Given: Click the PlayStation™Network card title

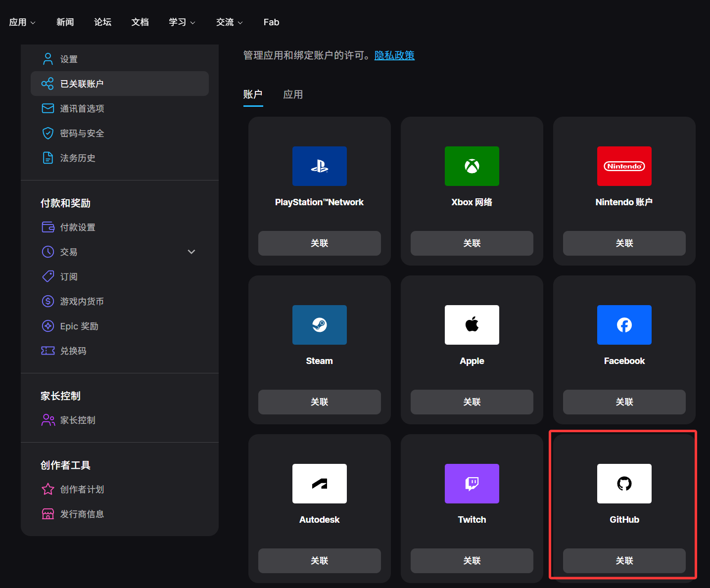Looking at the screenshot, I should pyautogui.click(x=320, y=202).
